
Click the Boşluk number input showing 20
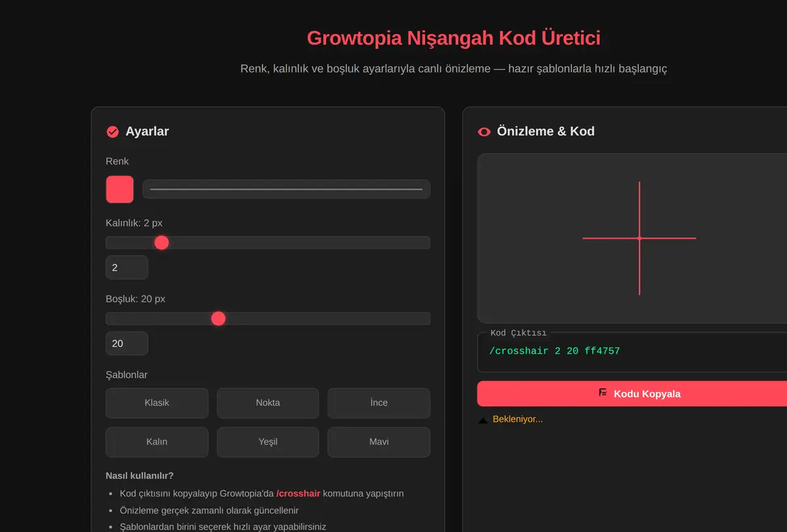(x=127, y=343)
